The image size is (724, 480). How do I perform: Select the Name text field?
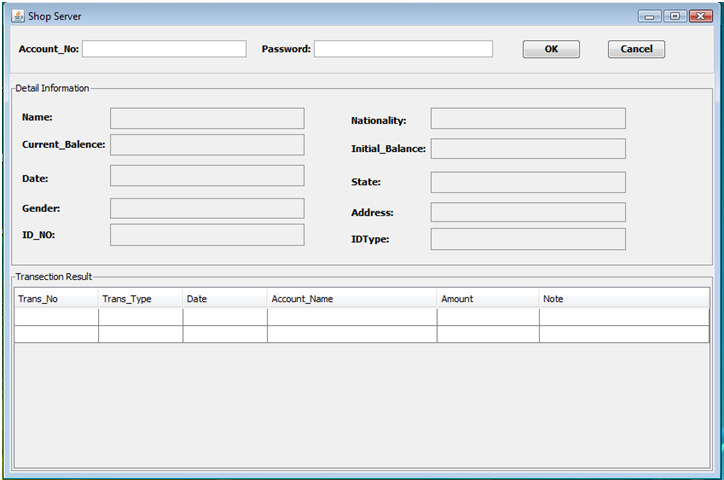207,118
